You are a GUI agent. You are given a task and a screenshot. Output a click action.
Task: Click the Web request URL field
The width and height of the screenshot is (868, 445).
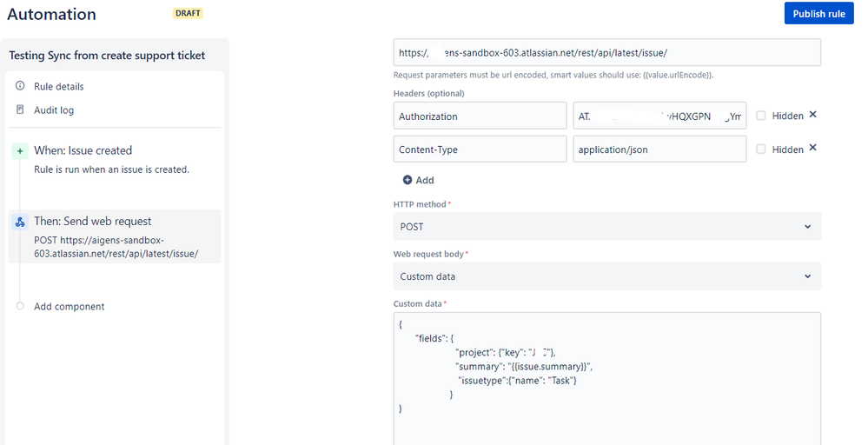click(x=606, y=52)
